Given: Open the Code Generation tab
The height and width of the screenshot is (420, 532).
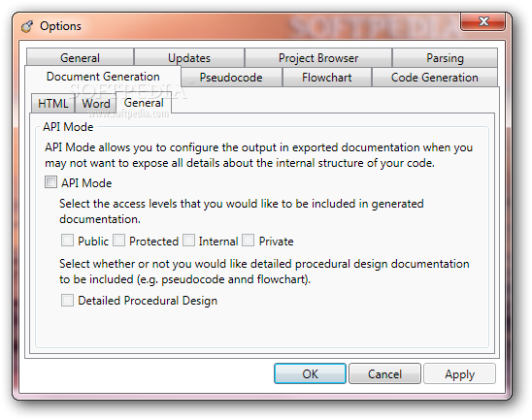Looking at the screenshot, I should [x=435, y=78].
